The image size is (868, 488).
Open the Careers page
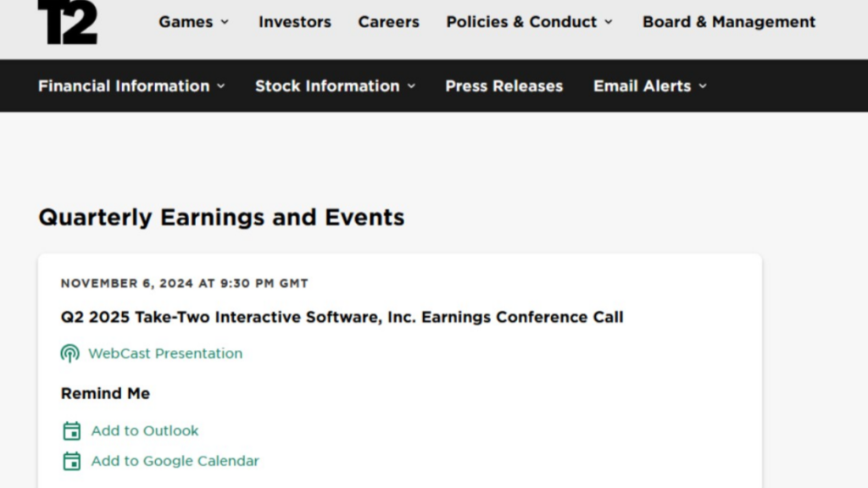click(388, 22)
